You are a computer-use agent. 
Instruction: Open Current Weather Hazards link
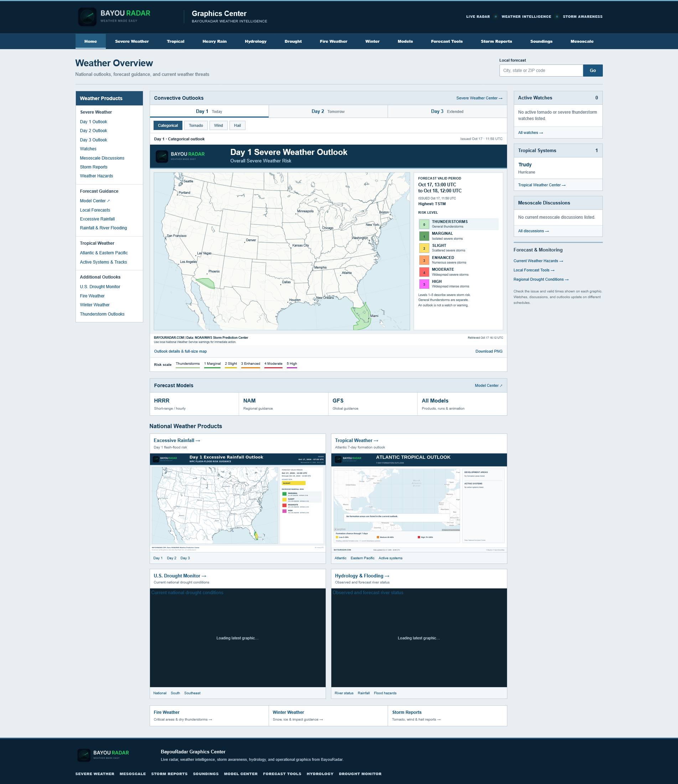(538, 261)
